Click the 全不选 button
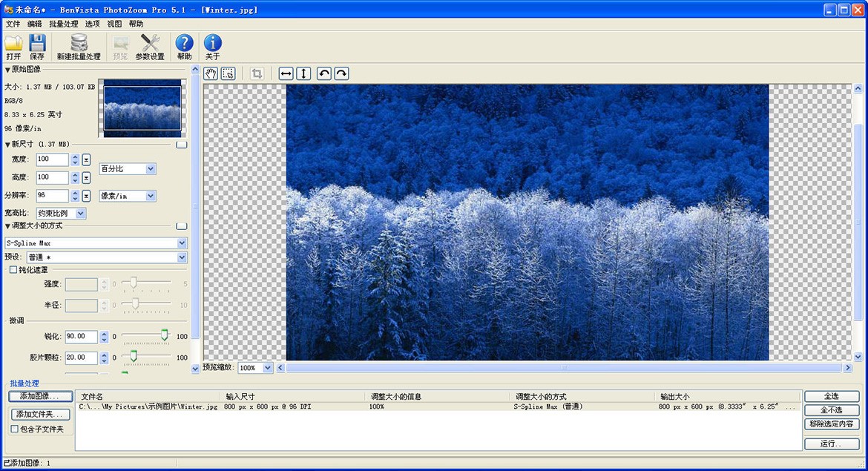 pos(832,410)
